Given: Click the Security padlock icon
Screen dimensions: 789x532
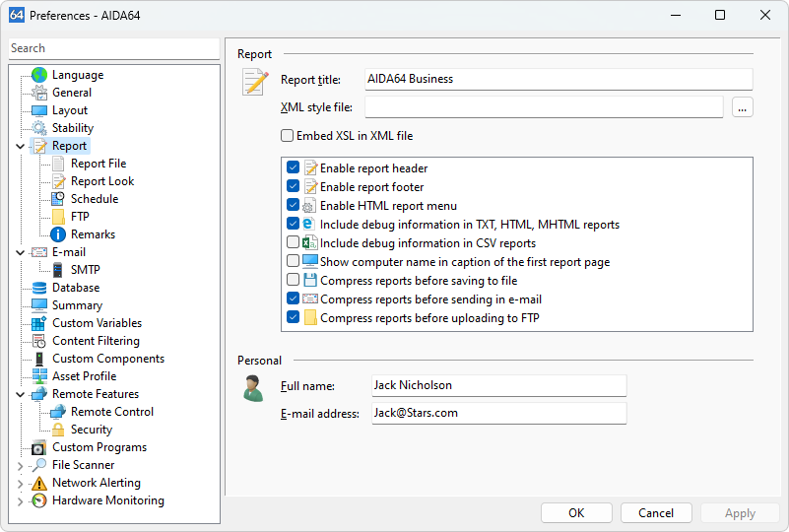Looking at the screenshot, I should [x=58, y=430].
